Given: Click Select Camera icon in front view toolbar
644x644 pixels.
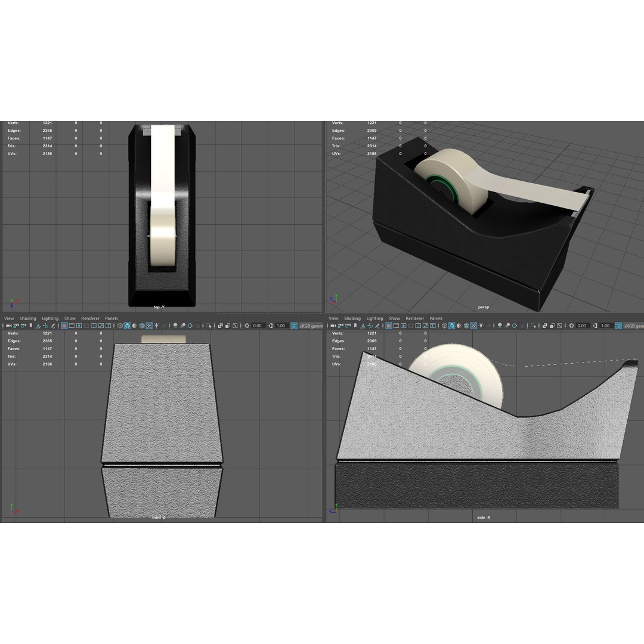Looking at the screenshot, I should [8, 326].
